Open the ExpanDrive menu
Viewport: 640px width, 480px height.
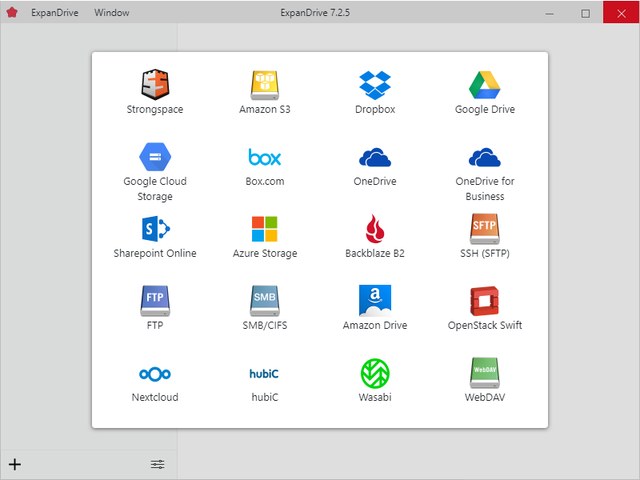[x=53, y=13]
